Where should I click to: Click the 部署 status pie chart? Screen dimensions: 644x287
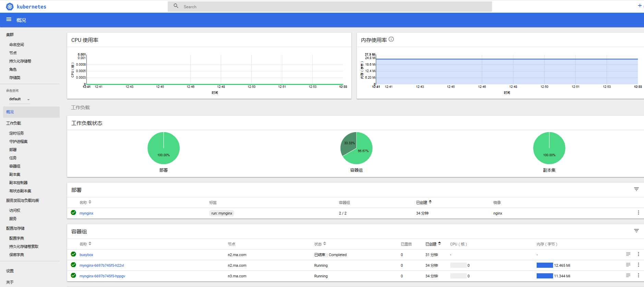[164, 148]
